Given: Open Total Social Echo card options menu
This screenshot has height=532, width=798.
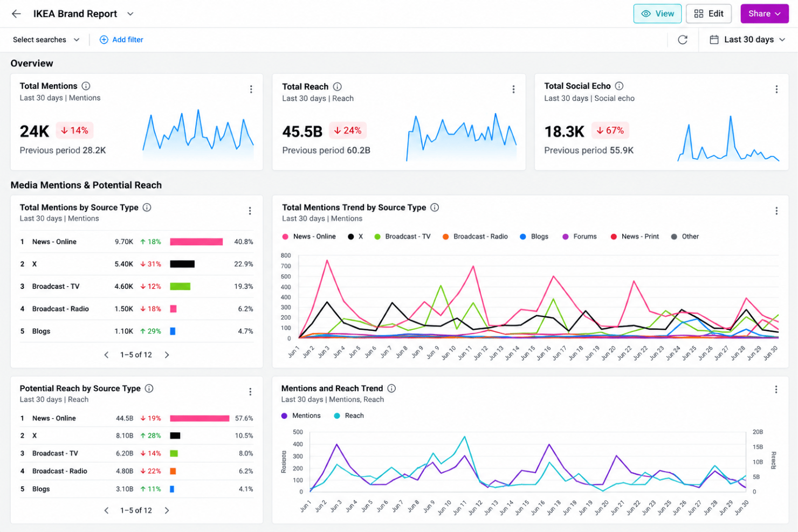Looking at the screenshot, I should [776, 89].
